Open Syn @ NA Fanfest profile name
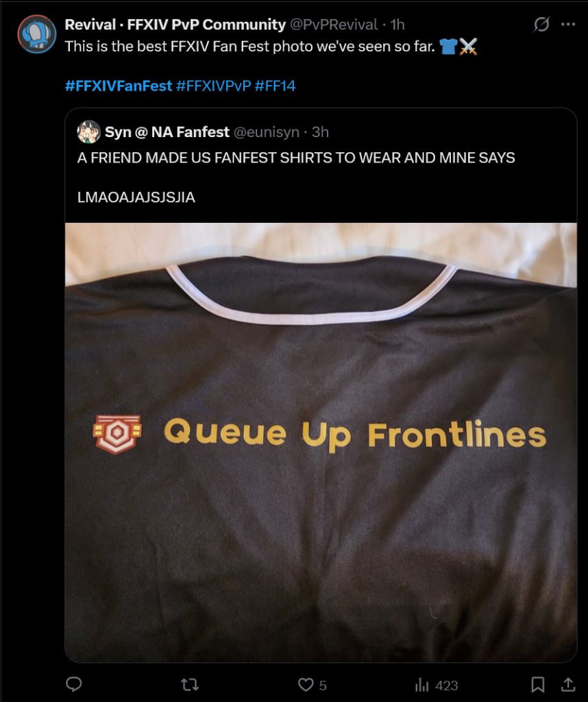Screen dimensions: 588x702 (x=167, y=132)
